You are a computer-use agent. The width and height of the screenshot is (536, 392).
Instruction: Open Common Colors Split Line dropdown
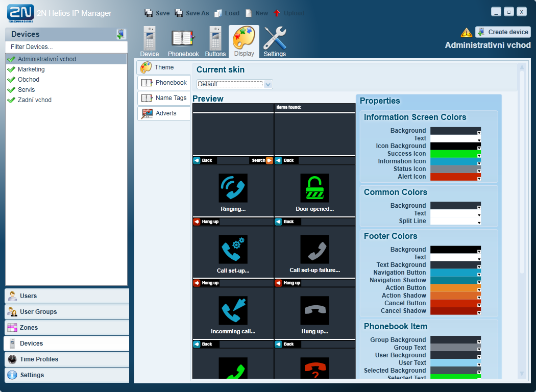tap(479, 223)
